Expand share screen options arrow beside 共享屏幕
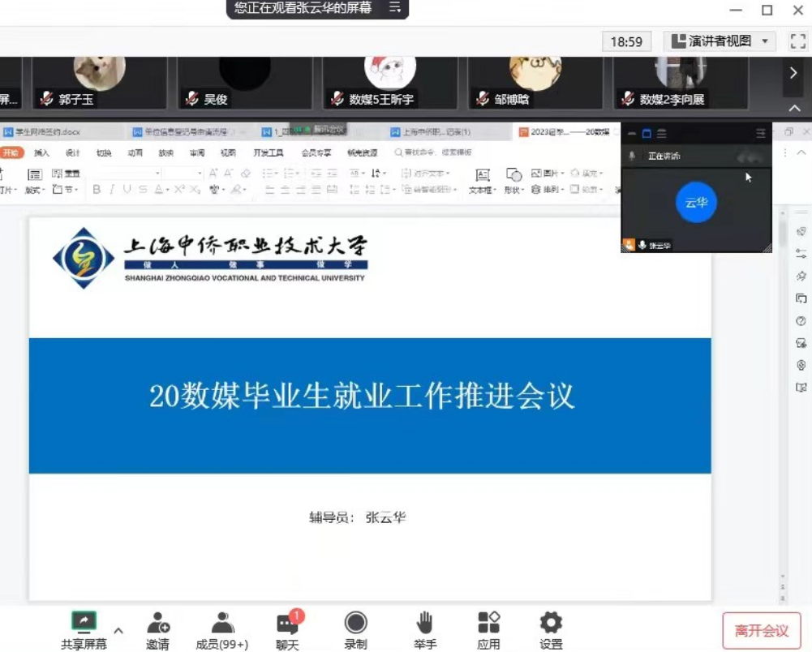The image size is (812, 652). coord(118,630)
